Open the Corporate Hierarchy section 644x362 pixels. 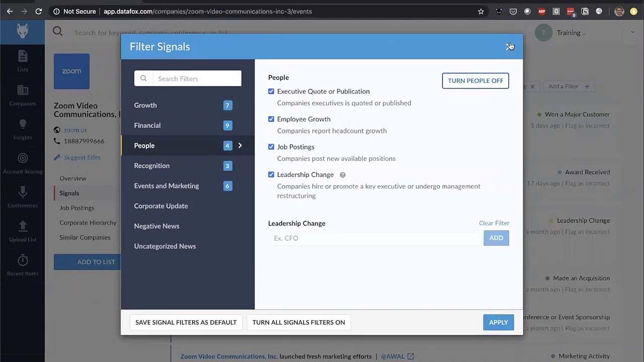(88, 223)
